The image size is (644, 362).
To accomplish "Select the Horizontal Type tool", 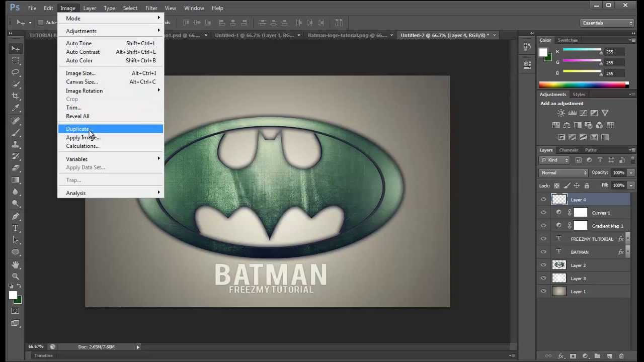I will 16,228.
